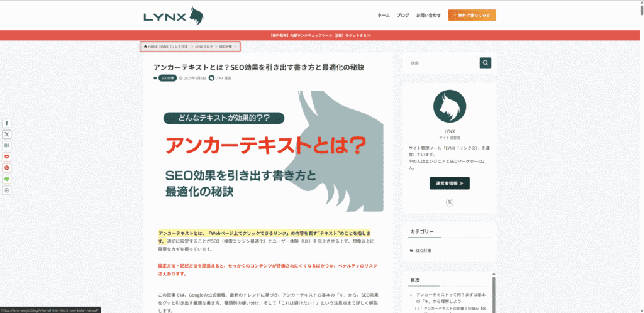This screenshot has height=313, width=644.
Task: Go to HOME【LYNX（リンクス）】 breadcrumb
Action: [x=167, y=47]
